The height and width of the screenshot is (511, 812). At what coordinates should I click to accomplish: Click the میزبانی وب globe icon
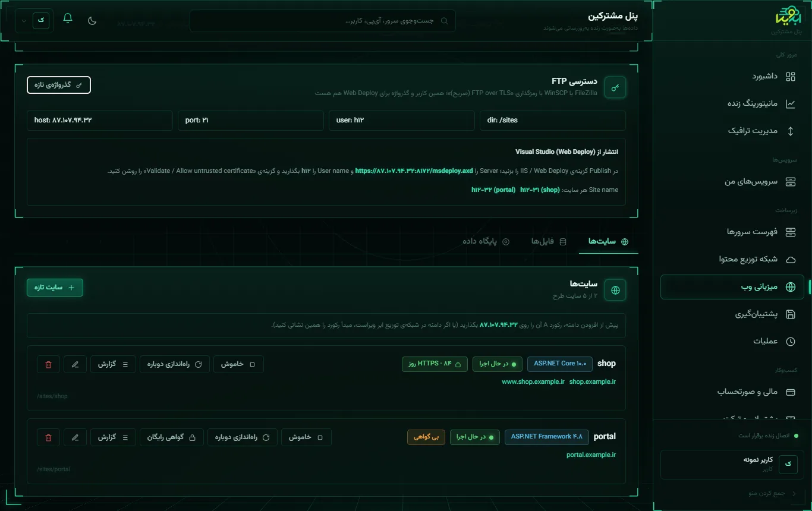click(x=791, y=287)
